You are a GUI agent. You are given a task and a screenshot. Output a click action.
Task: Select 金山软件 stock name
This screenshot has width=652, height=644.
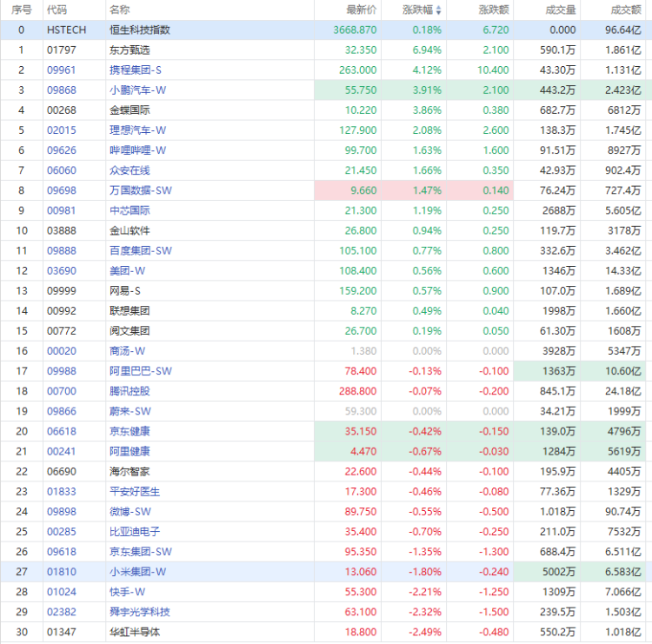(130, 230)
